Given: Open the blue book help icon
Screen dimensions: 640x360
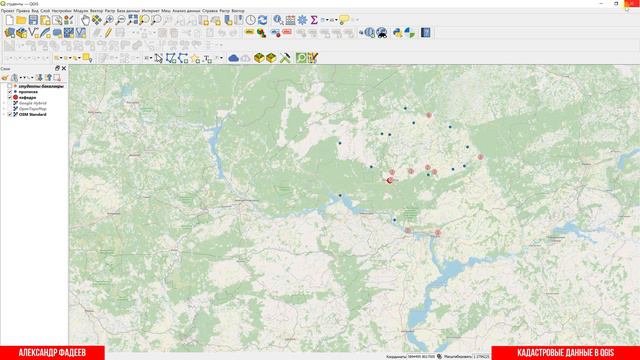Looking at the screenshot, I should pyautogui.click(x=425, y=33).
